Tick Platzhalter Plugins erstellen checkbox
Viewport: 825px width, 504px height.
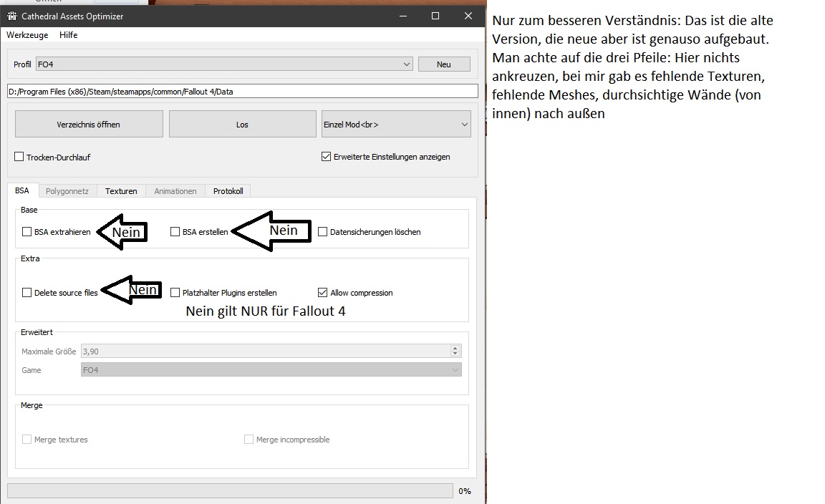tap(175, 293)
